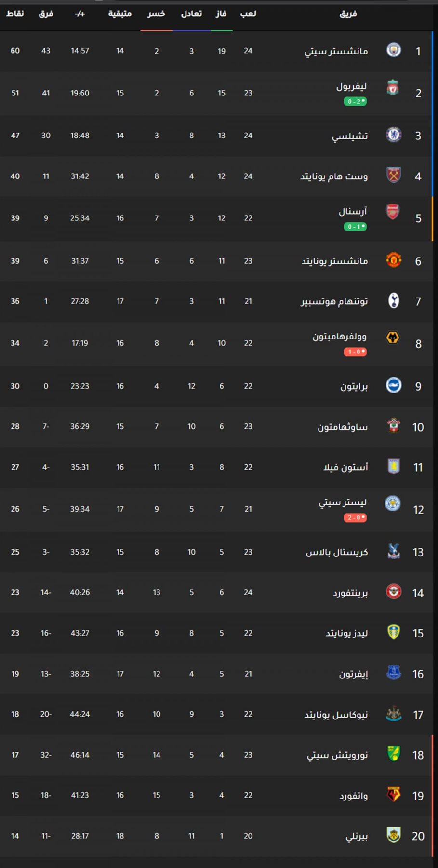
Task: Open the Everton team name link
Action: [353, 674]
